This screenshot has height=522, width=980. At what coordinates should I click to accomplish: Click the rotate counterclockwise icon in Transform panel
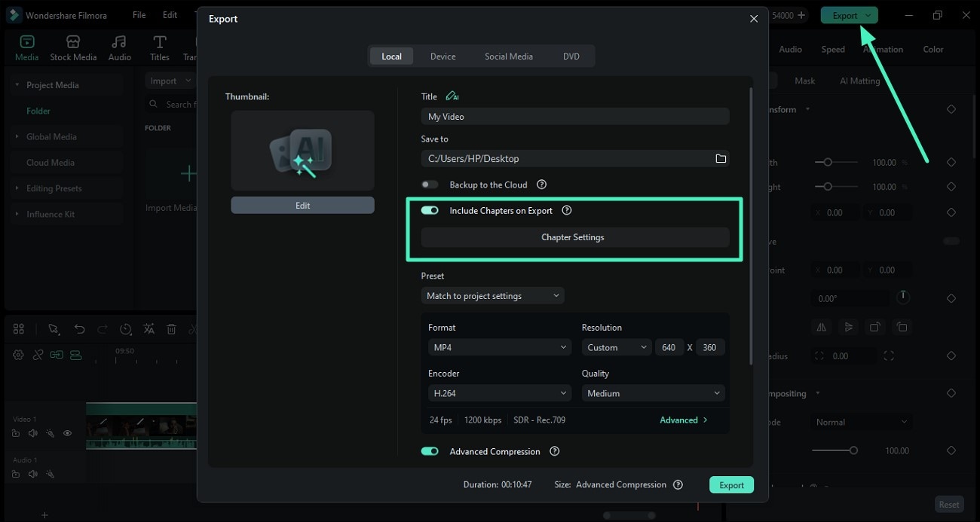point(902,327)
